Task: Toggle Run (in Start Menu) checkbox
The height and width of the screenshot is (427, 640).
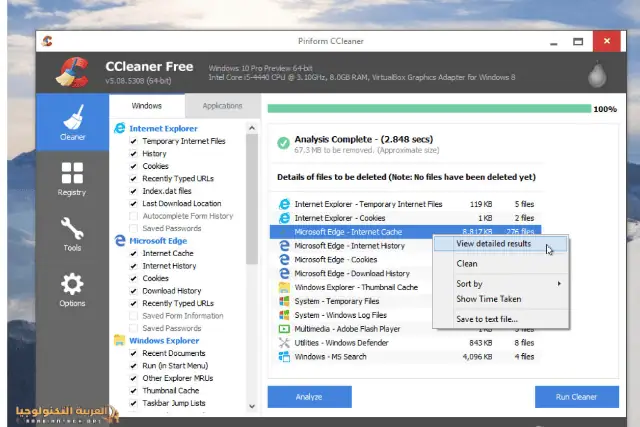Action: pyautogui.click(x=133, y=366)
